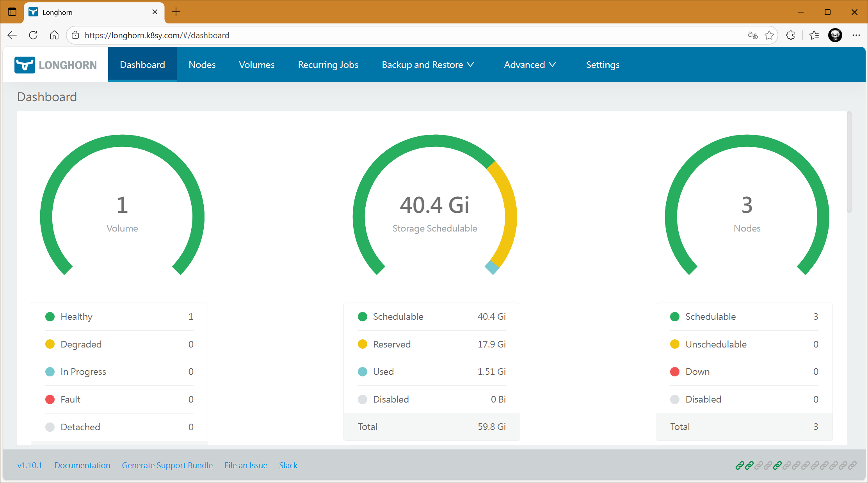Open the browser profile avatar
This screenshot has height=483, width=868.
[x=835, y=35]
